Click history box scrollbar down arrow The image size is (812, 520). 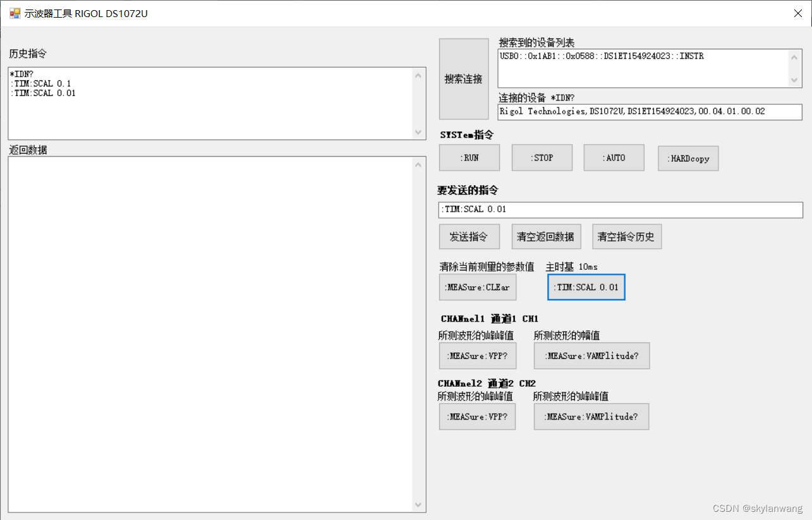click(x=418, y=132)
